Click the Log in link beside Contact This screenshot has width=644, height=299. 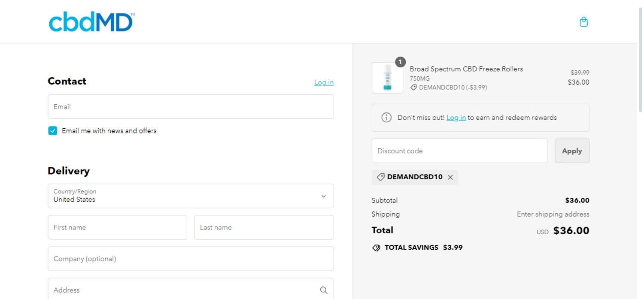pyautogui.click(x=324, y=82)
